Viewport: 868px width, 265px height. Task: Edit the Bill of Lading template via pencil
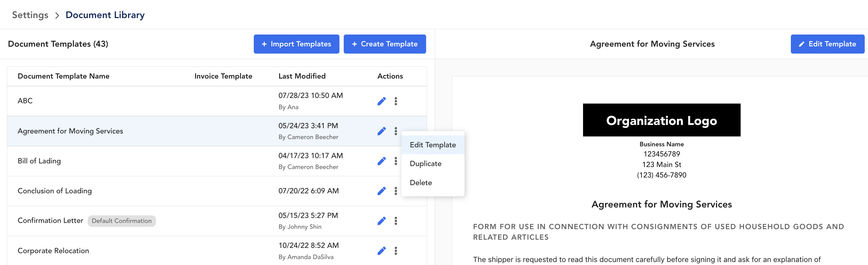coord(381,161)
